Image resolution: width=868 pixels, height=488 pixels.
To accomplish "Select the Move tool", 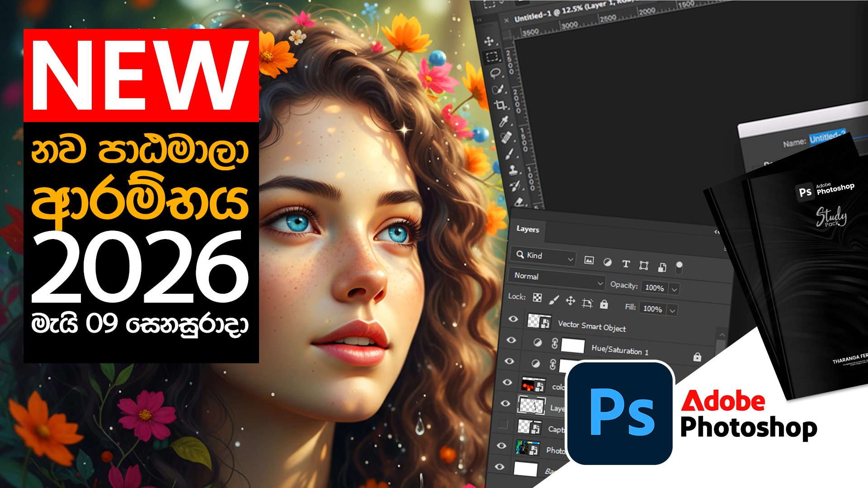I will pyautogui.click(x=489, y=42).
